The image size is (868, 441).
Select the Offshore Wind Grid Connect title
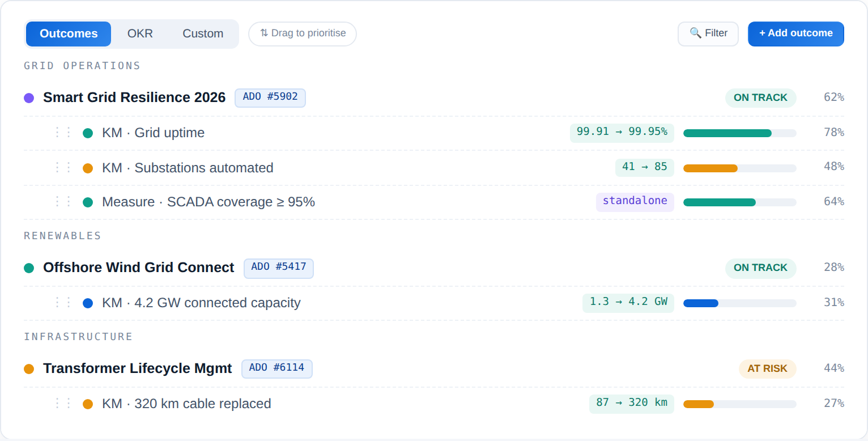(138, 268)
